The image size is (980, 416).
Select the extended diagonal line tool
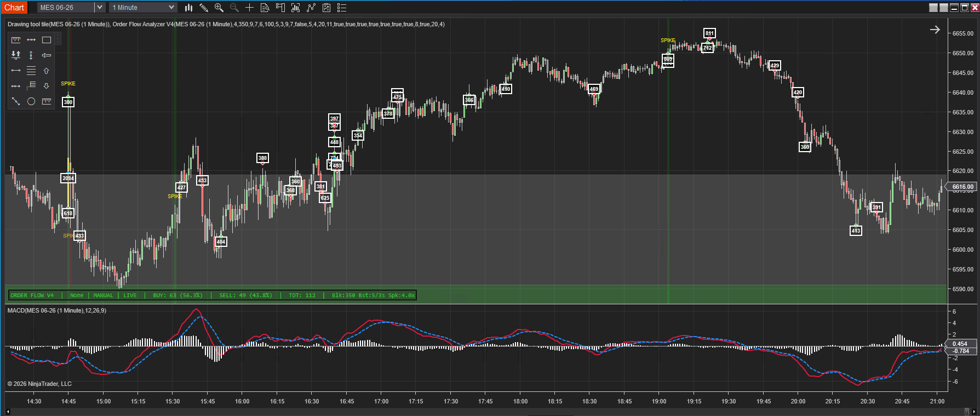coord(16,101)
